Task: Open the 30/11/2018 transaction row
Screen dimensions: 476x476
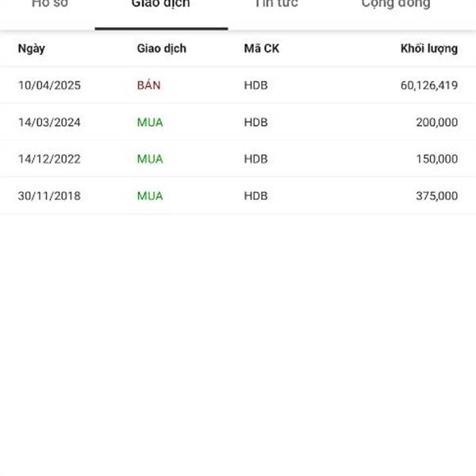Action: tap(238, 196)
